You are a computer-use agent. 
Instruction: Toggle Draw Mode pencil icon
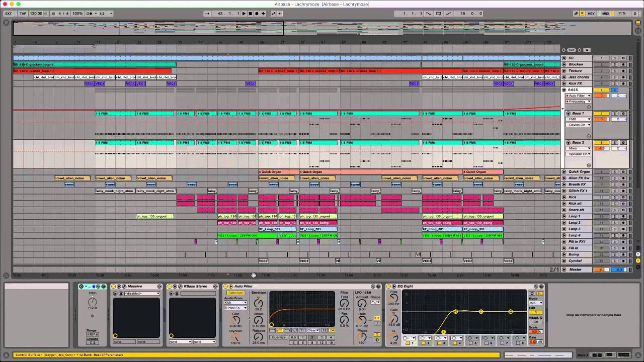coord(576,14)
